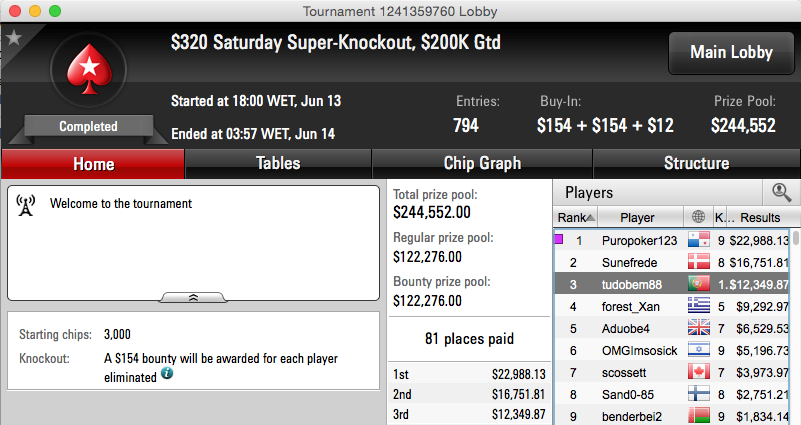Viewport: 801px width, 425px height.
Task: Click the broadcast antenna icon
Action: (x=26, y=205)
